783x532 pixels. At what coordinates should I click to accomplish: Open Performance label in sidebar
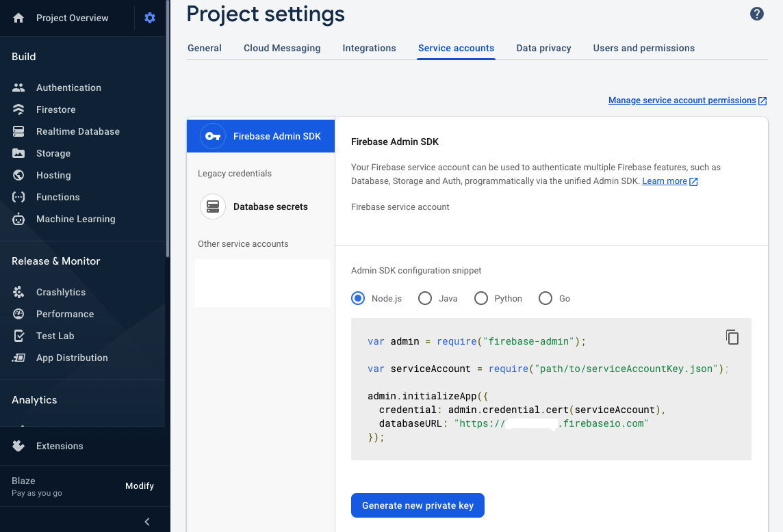[65, 314]
